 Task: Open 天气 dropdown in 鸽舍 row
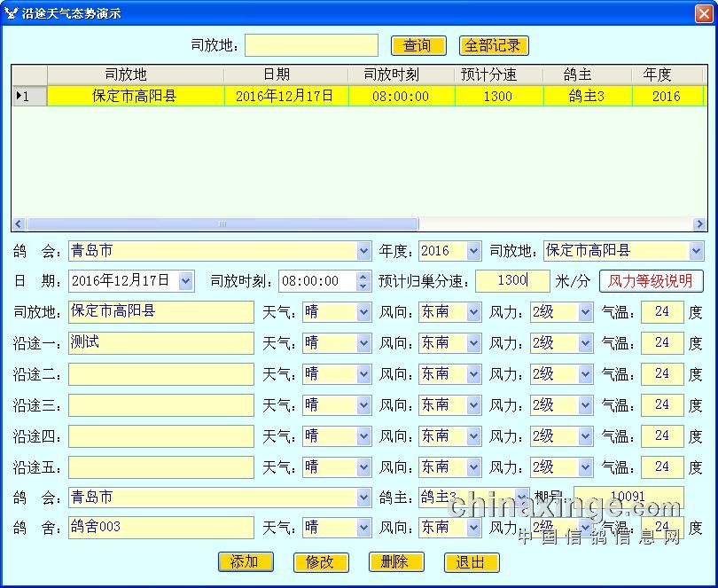[x=364, y=528]
